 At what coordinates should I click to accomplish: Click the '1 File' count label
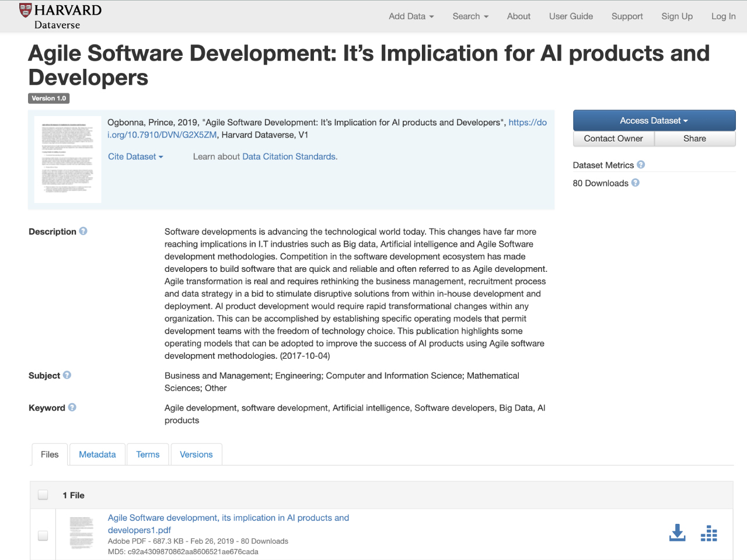tap(74, 495)
